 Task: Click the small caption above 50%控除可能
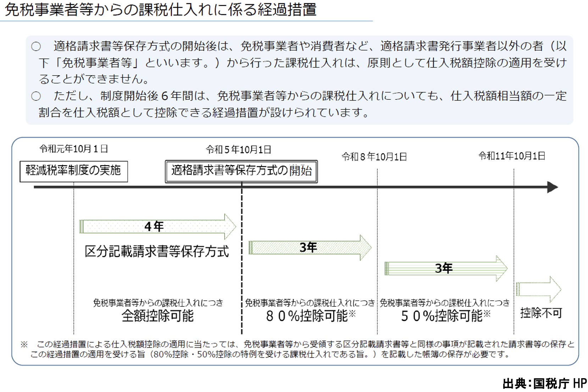(x=445, y=303)
